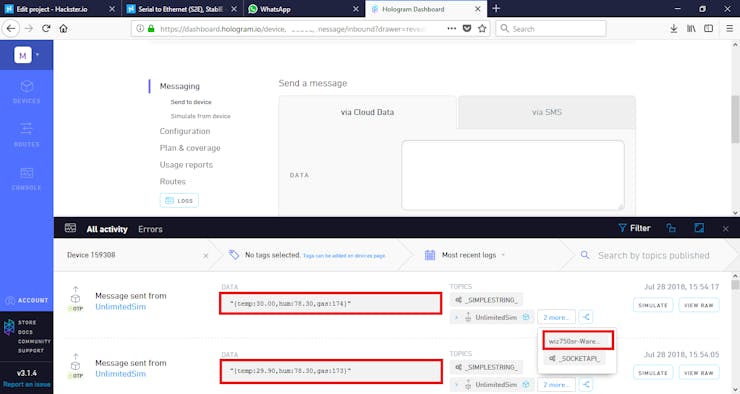Reload the page with refresh icon

46,28
